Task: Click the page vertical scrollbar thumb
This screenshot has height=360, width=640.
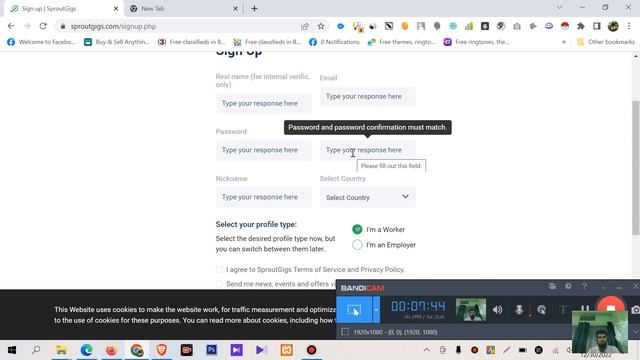Action: click(636, 167)
